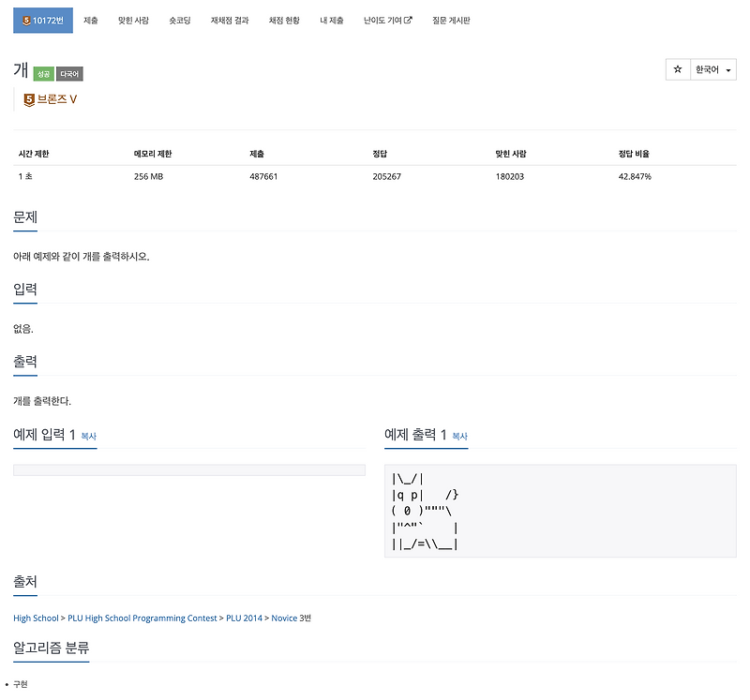Open the 제출 tab
Viewport: 750px width, 700px height.
90,20
